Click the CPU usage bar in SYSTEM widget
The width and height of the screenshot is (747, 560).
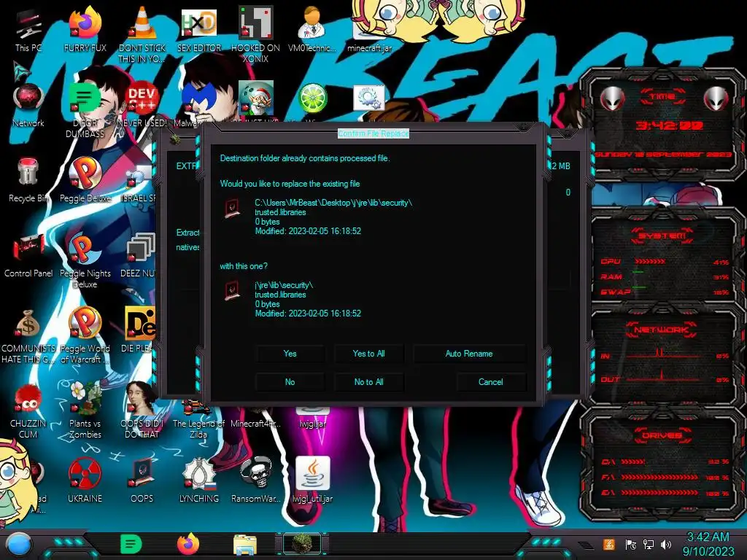click(650, 262)
